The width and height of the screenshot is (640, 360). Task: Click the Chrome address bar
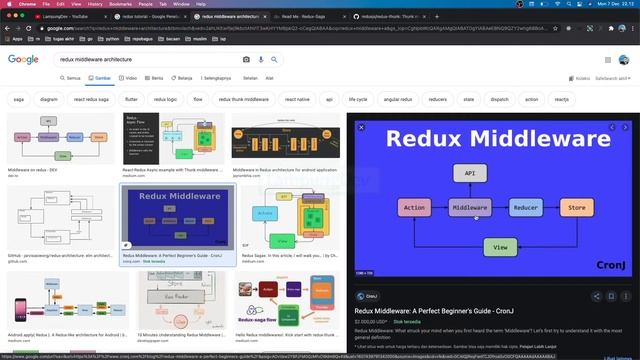[x=296, y=29]
